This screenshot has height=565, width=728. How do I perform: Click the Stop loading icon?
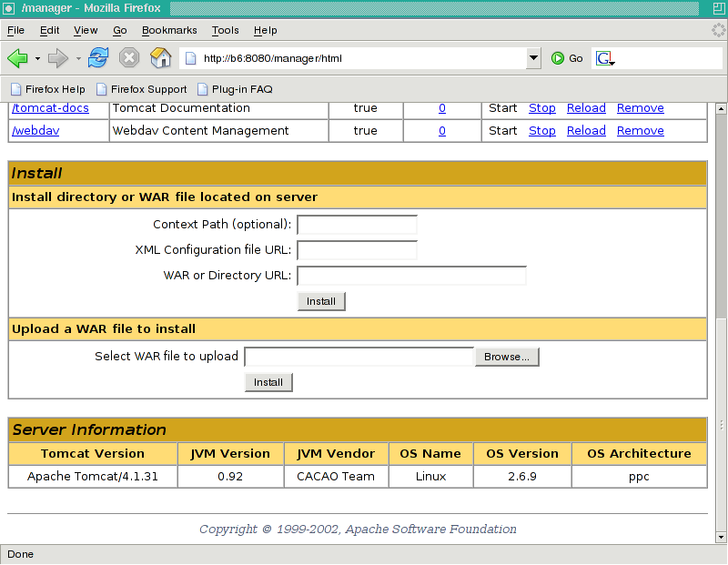[x=129, y=58]
